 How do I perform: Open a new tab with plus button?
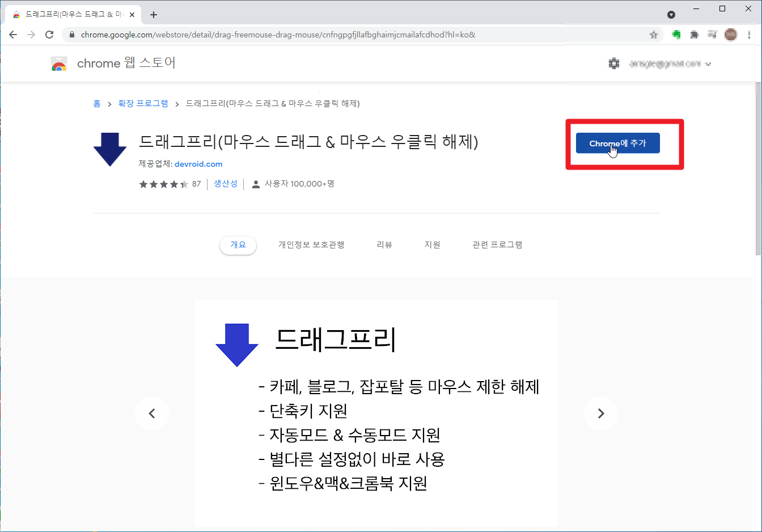coord(154,15)
